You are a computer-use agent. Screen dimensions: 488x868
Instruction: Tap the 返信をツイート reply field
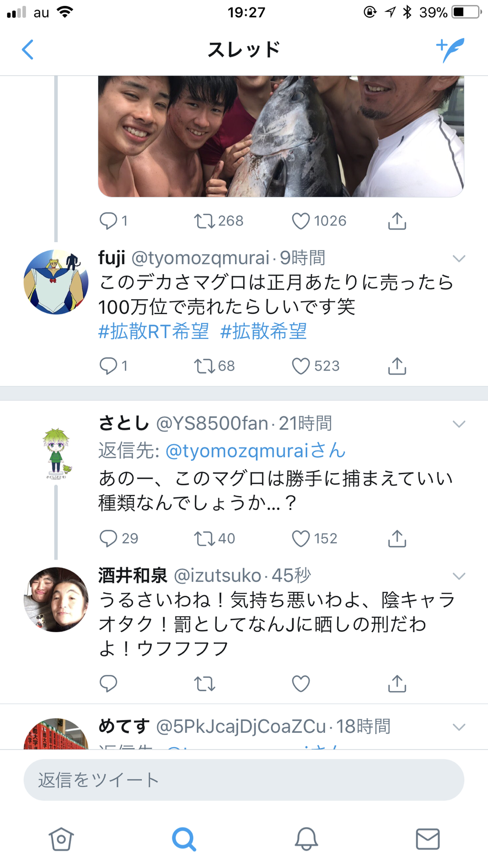click(x=244, y=780)
